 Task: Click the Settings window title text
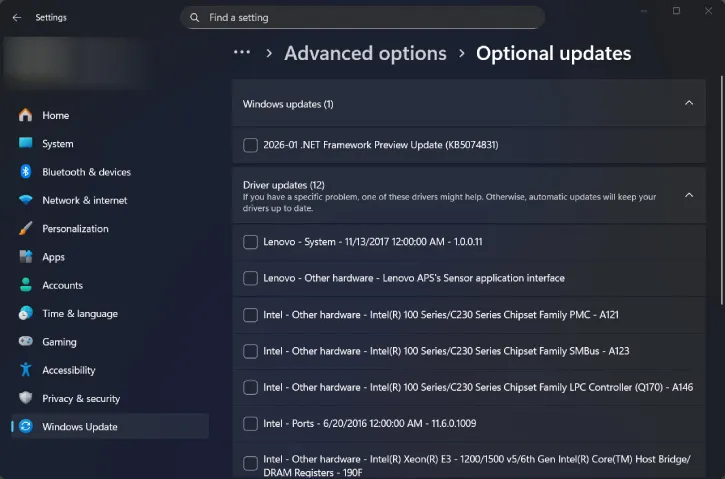[51, 18]
